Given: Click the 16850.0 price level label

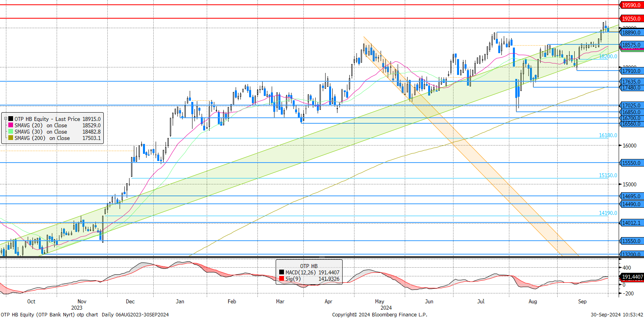Looking at the screenshot, I should 631,112.
